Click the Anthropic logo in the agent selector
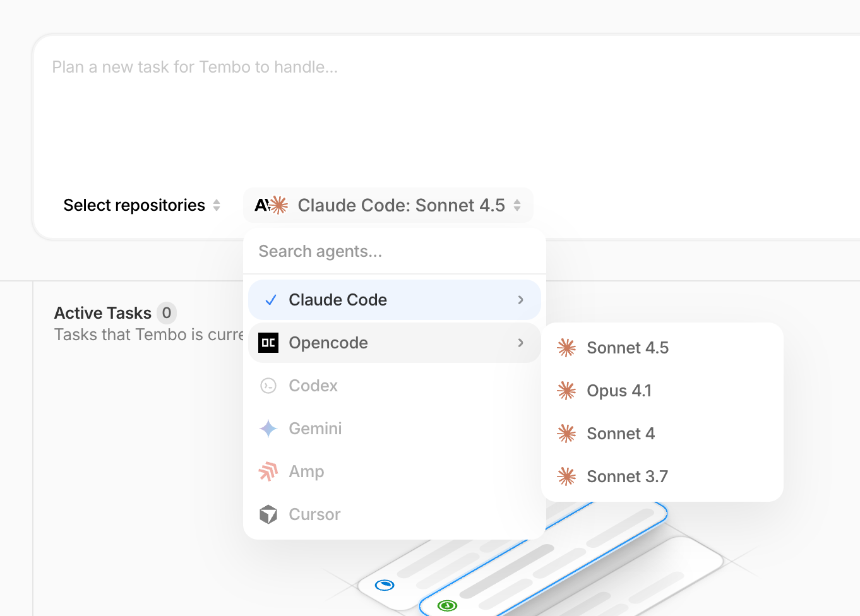The height and width of the screenshot is (616, 860). [261, 204]
